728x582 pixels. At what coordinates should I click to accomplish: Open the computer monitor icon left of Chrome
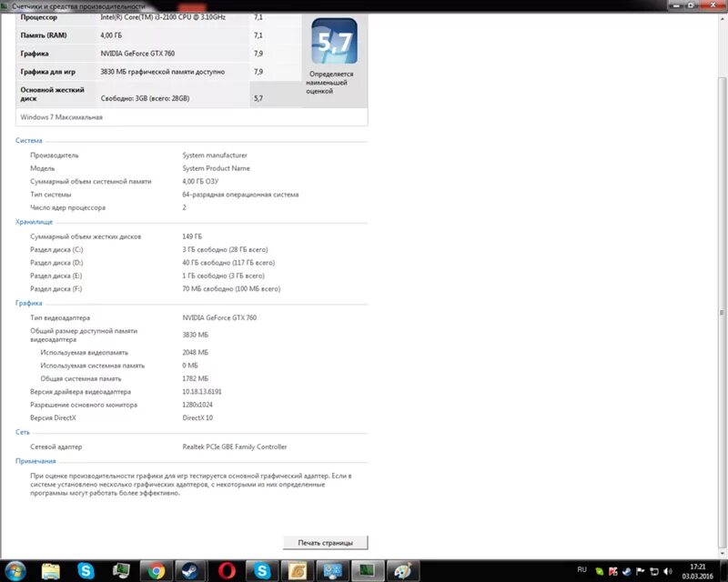point(121,571)
